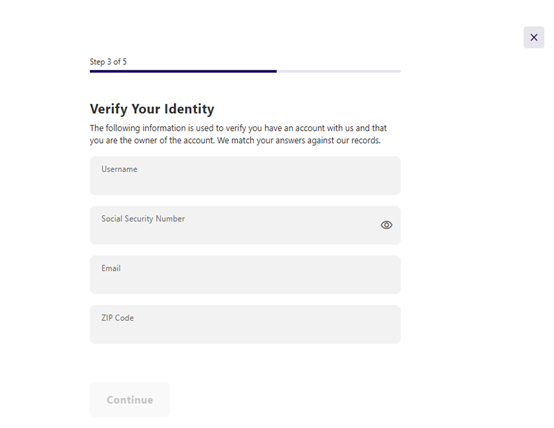Click the Step 3 of 5 indicator text
The height and width of the screenshot is (428, 554).
[108, 61]
